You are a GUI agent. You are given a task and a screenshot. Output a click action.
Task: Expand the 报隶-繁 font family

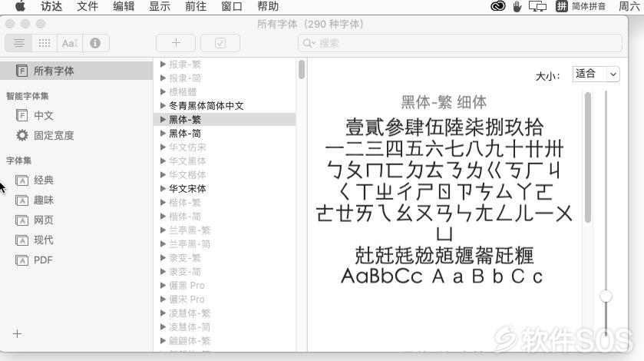tap(163, 65)
